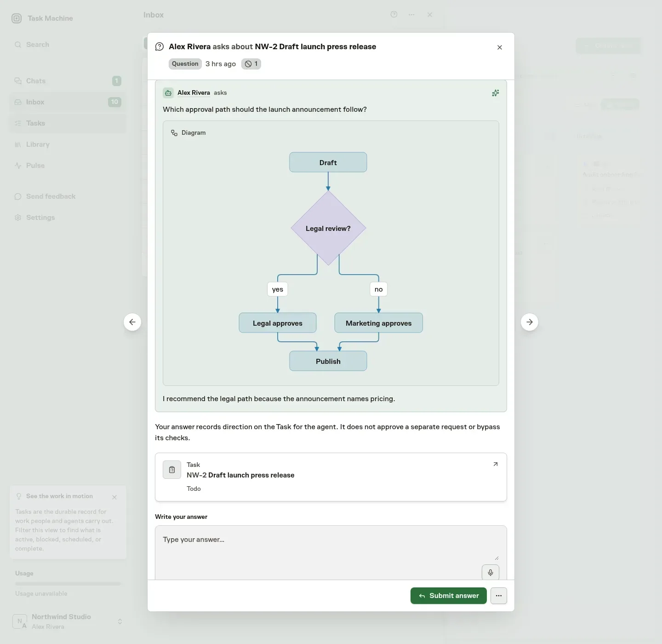Open the task in new view arrow
Image resolution: width=662 pixels, height=644 pixels.
coord(495,464)
